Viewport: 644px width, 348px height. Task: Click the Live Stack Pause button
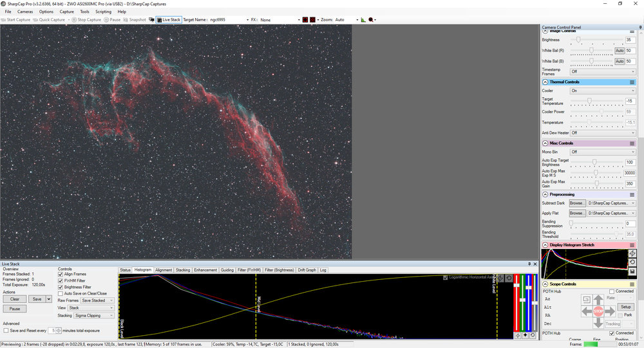pos(15,309)
